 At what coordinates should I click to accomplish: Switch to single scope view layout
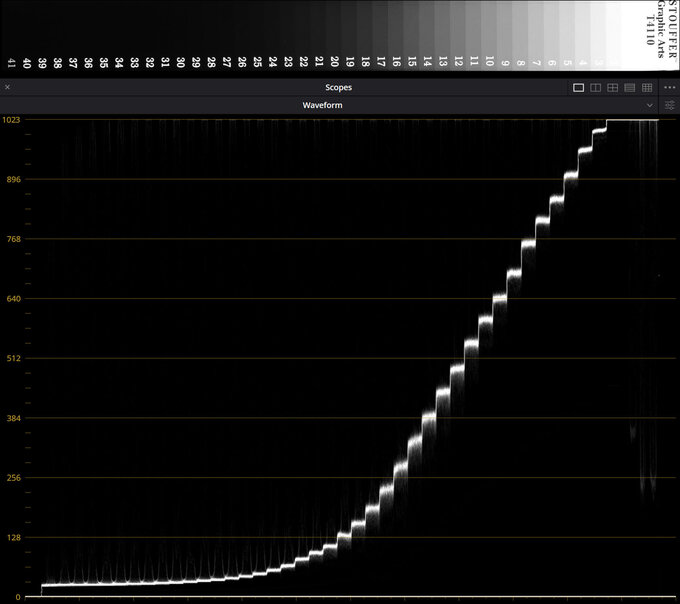[579, 88]
